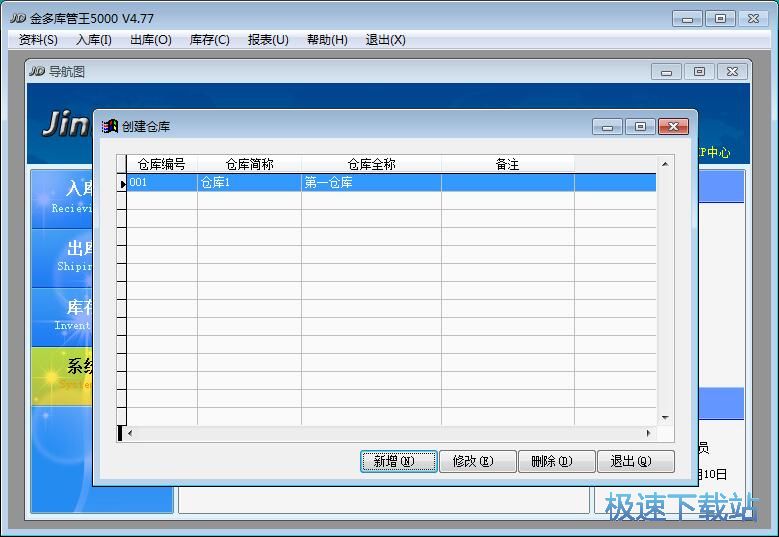The image size is (779, 537).
Task: Open the 出库(O) menu
Action: pos(151,40)
